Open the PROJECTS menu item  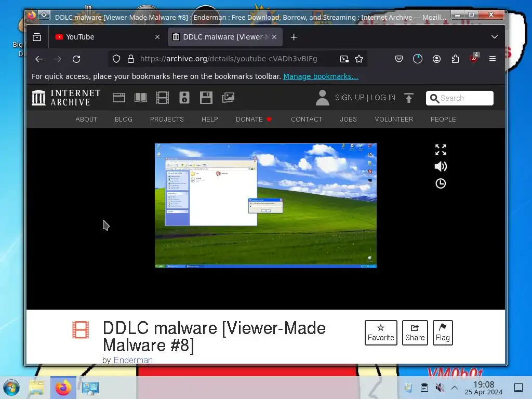pos(167,119)
